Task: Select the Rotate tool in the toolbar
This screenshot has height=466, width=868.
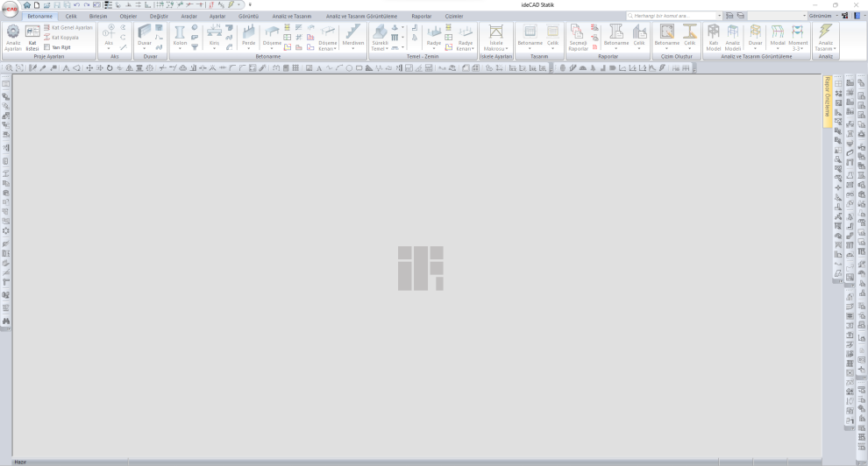Action: 110,68
